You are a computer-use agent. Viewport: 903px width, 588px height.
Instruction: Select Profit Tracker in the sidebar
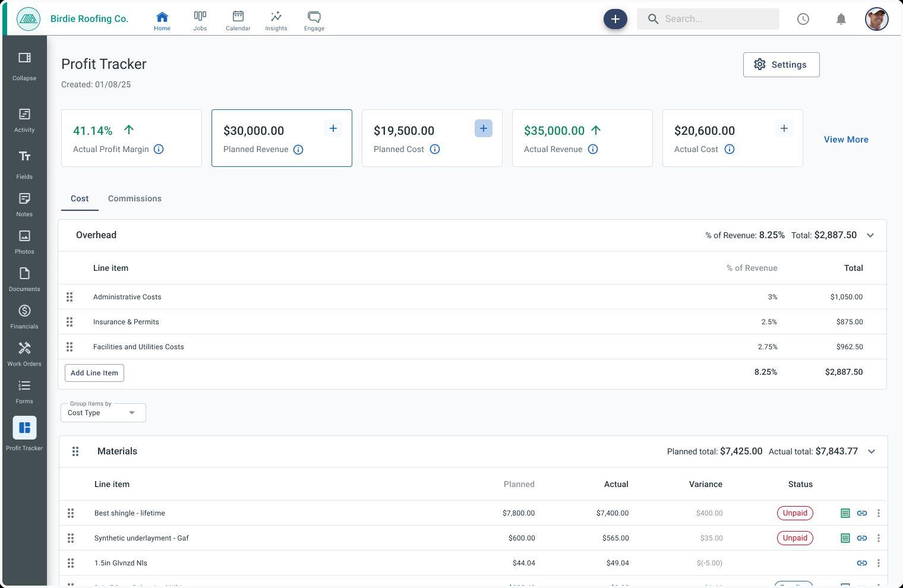tap(24, 434)
